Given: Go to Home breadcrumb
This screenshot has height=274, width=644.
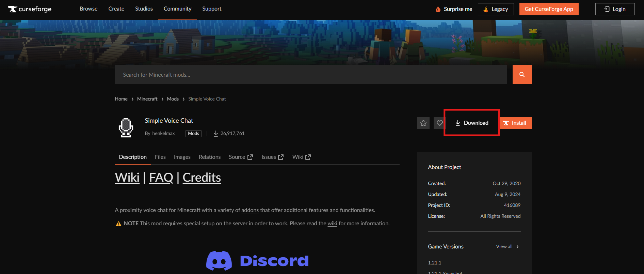Looking at the screenshot, I should point(121,99).
